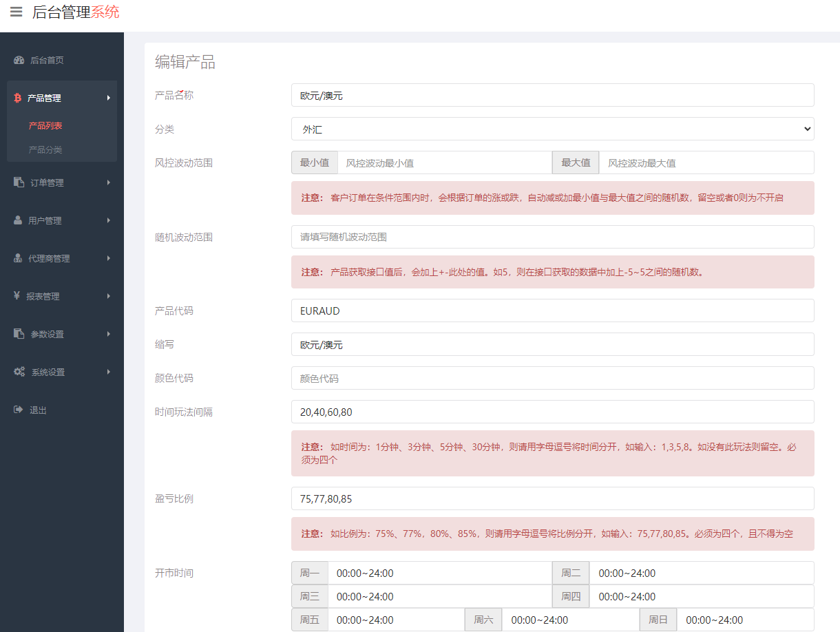Screen dimensions: 840x632
Task: Open the 产品列表 submenu item
Action: (45, 125)
